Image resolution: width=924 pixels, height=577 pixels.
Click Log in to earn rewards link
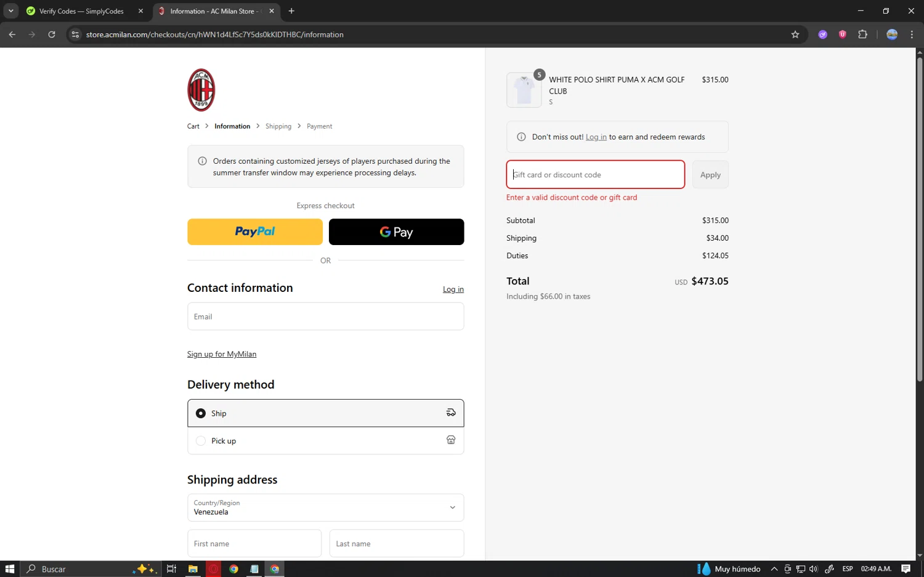coord(596,137)
